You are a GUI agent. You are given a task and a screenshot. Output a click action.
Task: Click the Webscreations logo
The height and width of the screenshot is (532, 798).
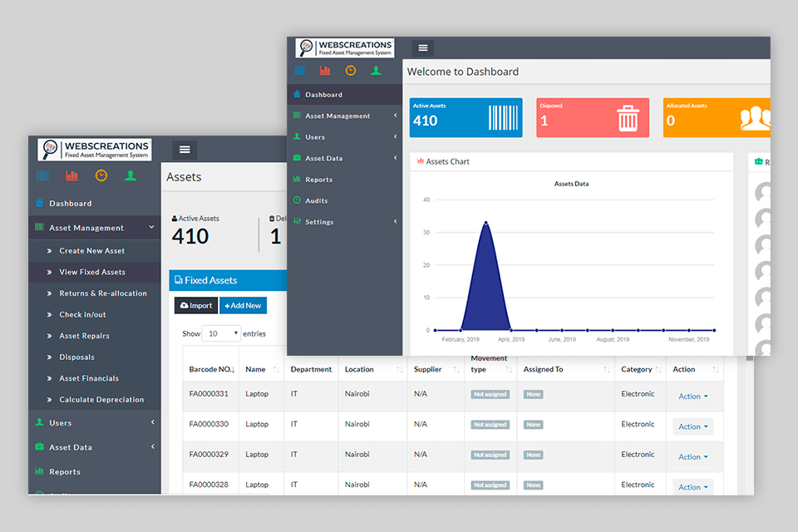point(343,47)
